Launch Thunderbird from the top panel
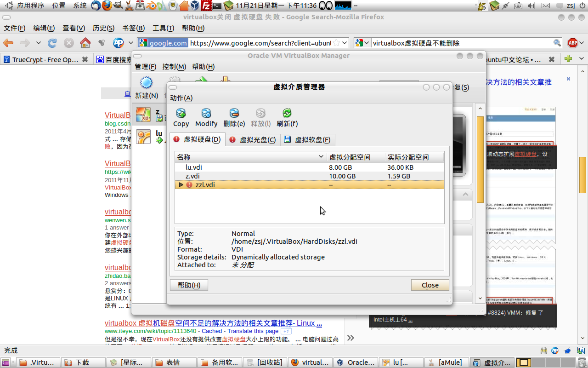This screenshot has height=368, width=588. click(x=96, y=6)
